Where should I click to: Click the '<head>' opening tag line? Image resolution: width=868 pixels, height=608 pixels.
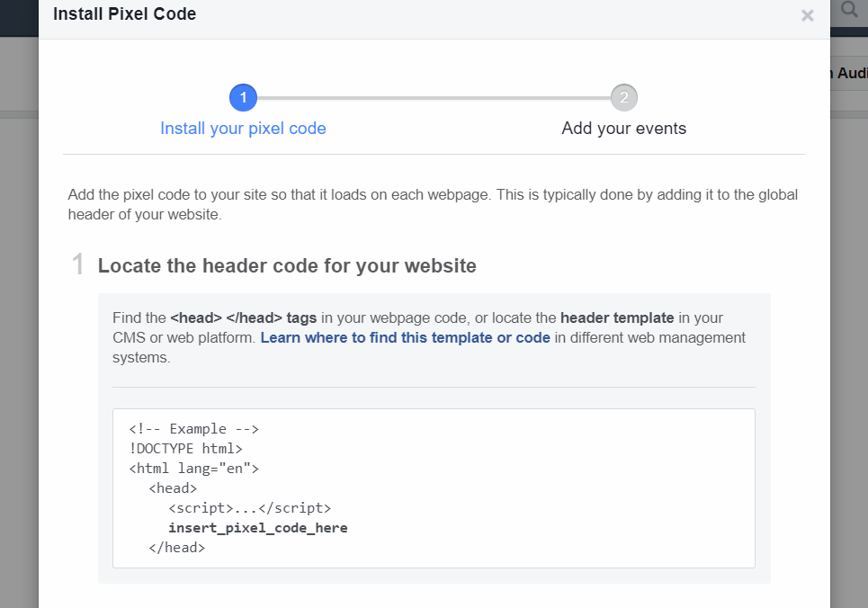pyautogui.click(x=173, y=488)
